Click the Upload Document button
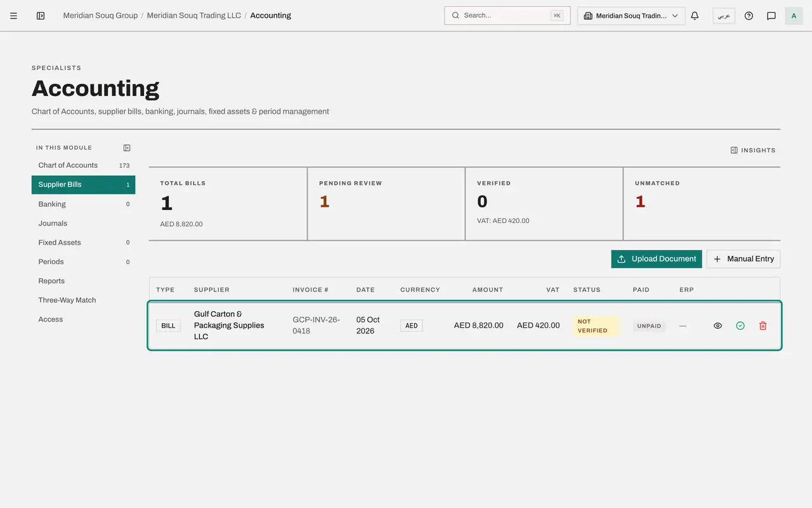This screenshot has height=508, width=812. pyautogui.click(x=657, y=259)
